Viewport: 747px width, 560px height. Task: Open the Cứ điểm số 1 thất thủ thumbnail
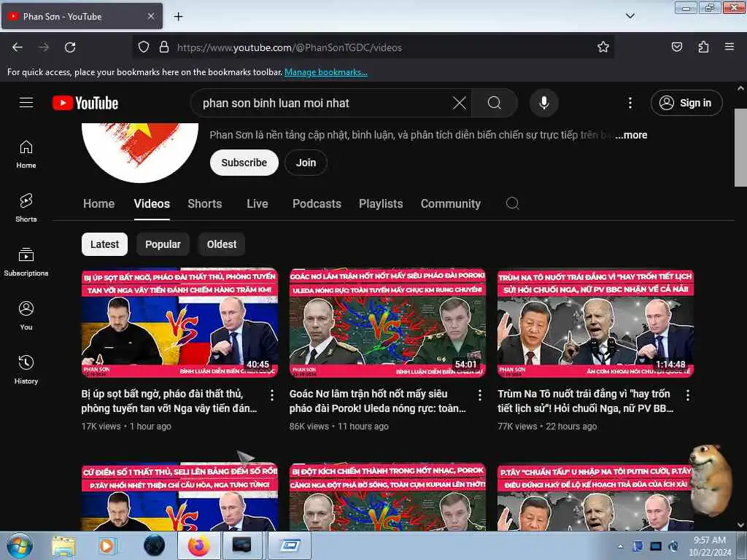[x=179, y=497]
